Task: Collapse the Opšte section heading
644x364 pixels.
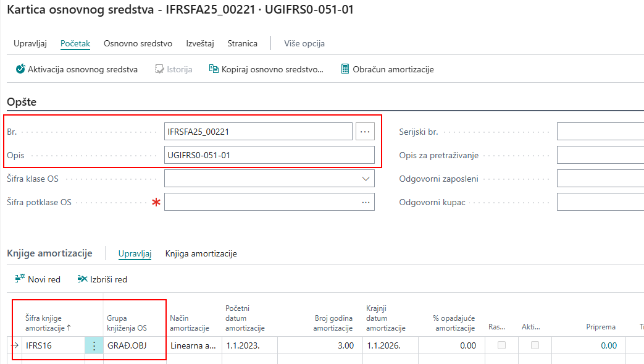Action: (x=22, y=101)
